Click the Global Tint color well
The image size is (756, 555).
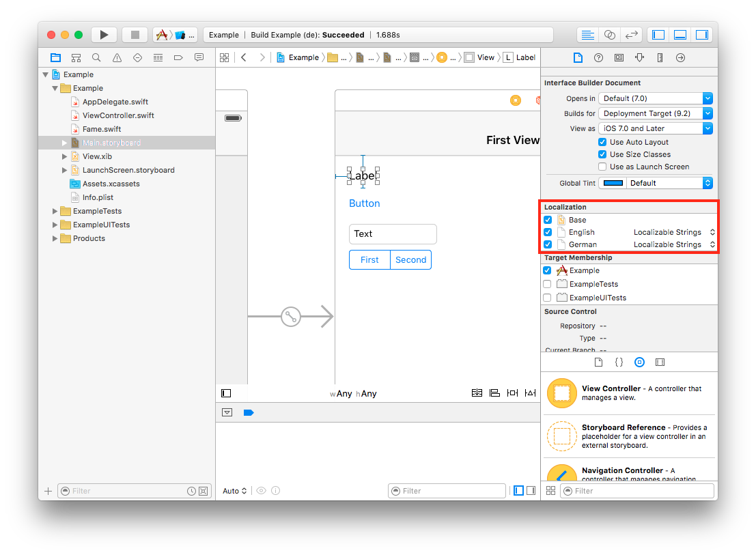(613, 183)
